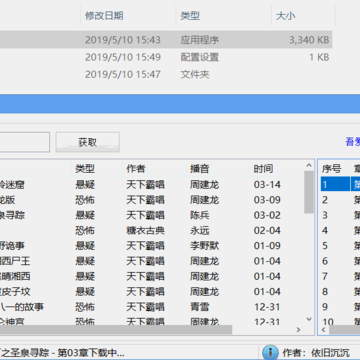360x360 pixels.
Task: Click the blue info icon in status bar
Action: [270, 352]
